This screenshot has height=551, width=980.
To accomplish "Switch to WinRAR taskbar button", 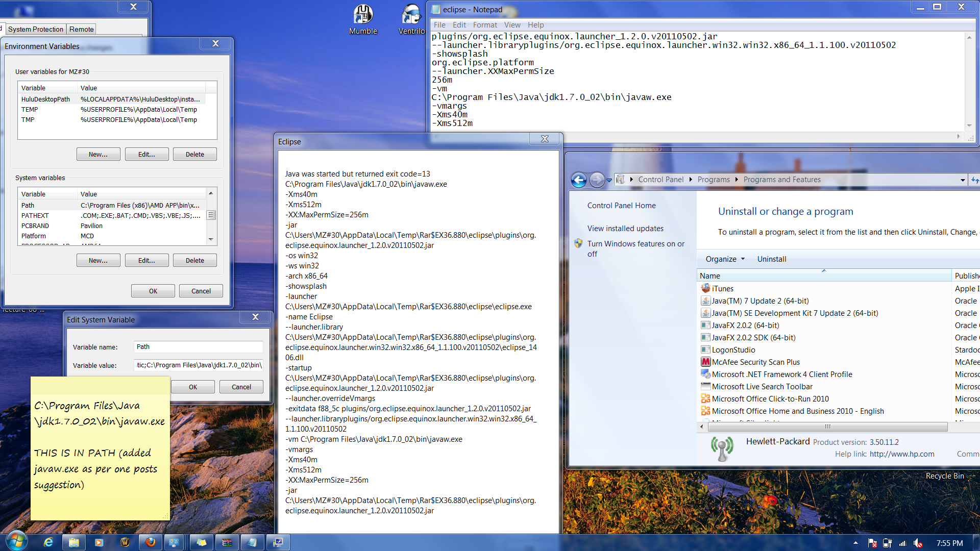I will (x=227, y=542).
